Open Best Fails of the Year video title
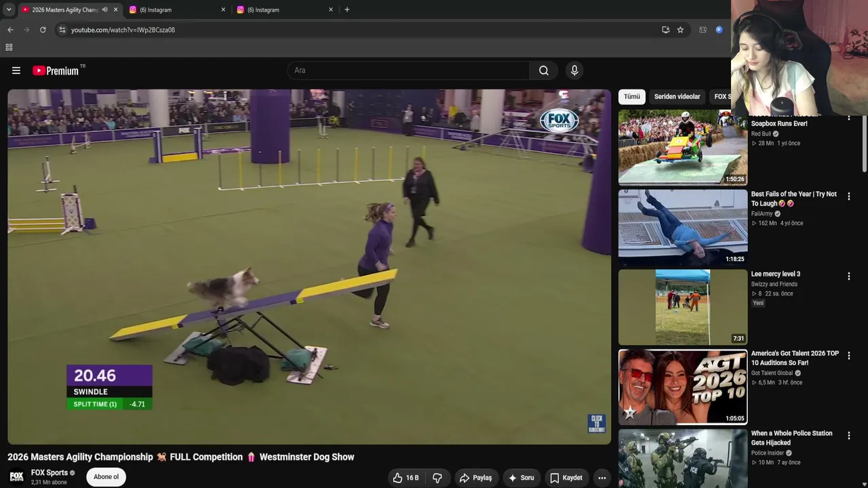Image resolution: width=868 pixels, height=488 pixels. [794, 199]
